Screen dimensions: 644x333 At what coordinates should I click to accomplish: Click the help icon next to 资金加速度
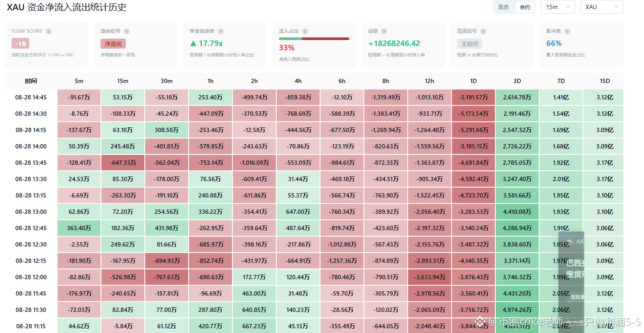220,31
